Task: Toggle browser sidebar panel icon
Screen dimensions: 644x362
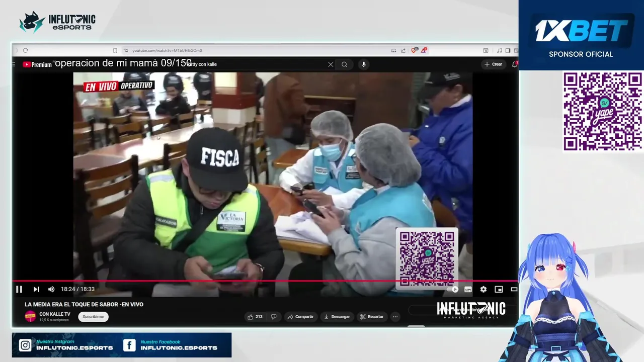Action: [508, 50]
